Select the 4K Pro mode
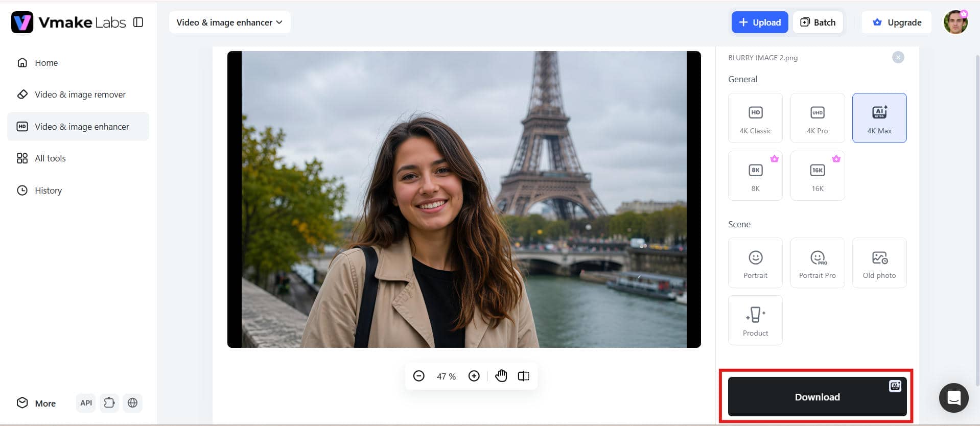This screenshot has width=980, height=426. [x=818, y=118]
